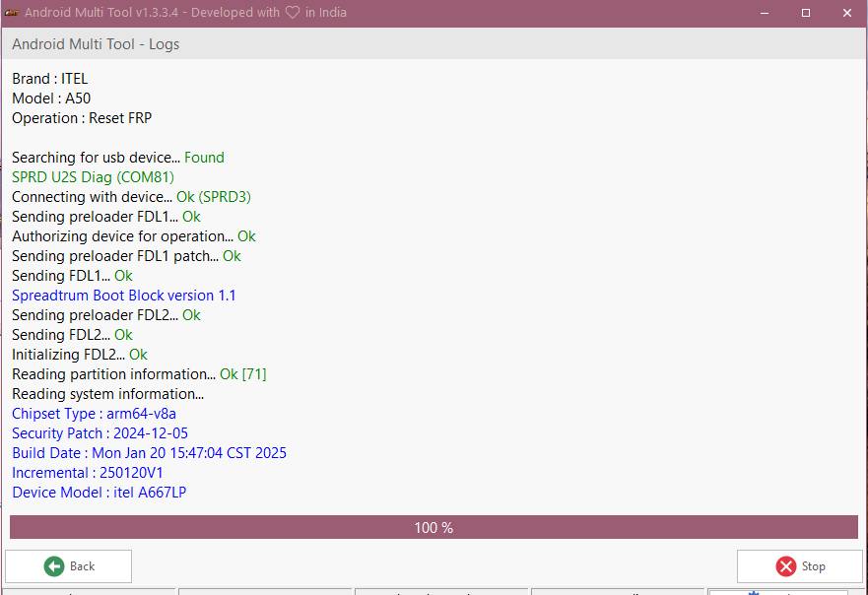The width and height of the screenshot is (868, 595).
Task: Click the 'Sending FDL1... Ok' line
Action: pyautogui.click(x=72, y=276)
